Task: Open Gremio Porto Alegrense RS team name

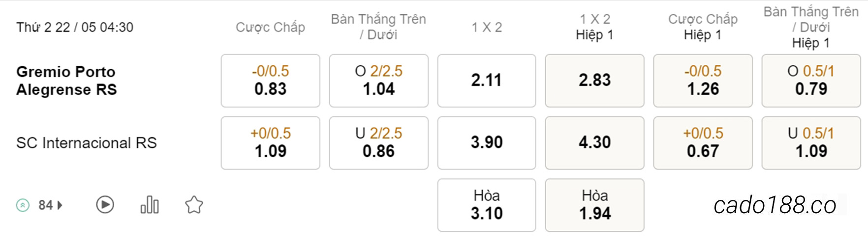Action: pos(67,81)
